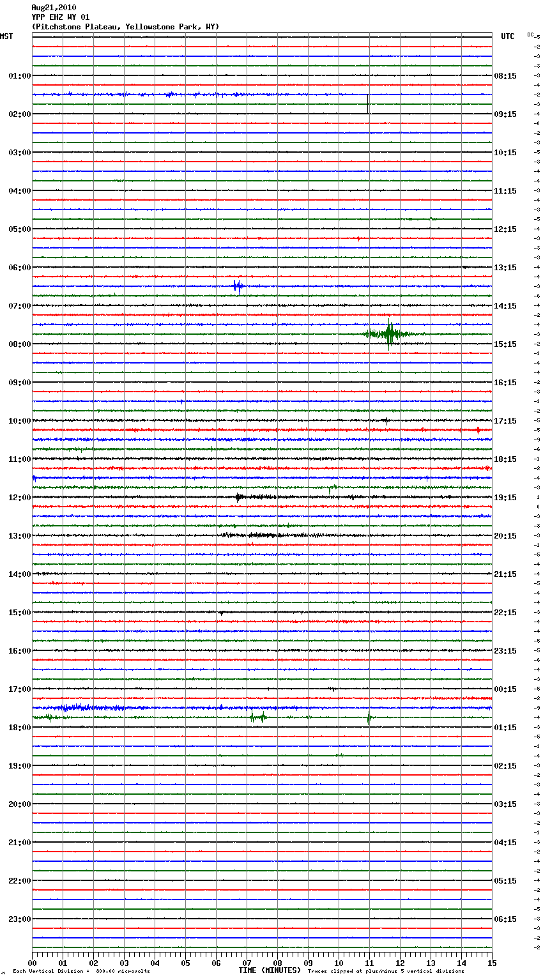Click the black vertical spike above the 02:00 trace
This screenshot has width=543, height=980.
tap(367, 104)
